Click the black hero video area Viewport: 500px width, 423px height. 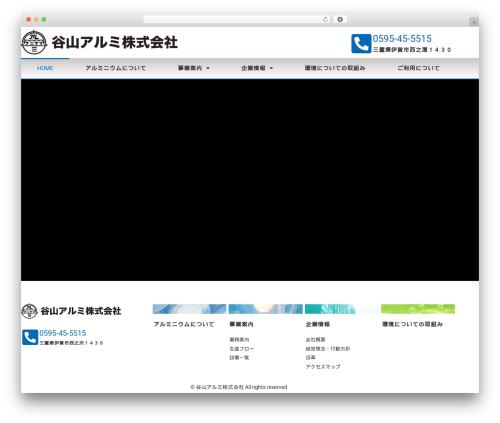(250, 180)
